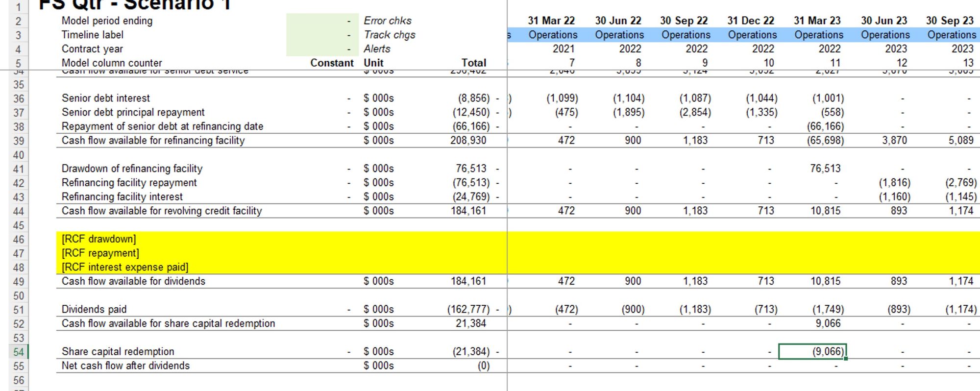This screenshot has height=391, width=980.
Task: Click the 'Error chks' cell
Action: [x=387, y=21]
